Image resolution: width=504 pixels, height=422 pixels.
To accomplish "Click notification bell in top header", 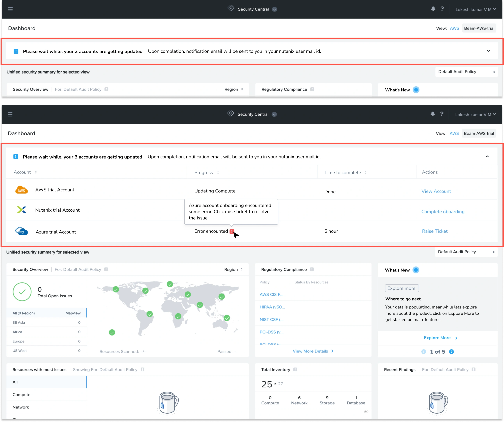I will pos(433,9).
